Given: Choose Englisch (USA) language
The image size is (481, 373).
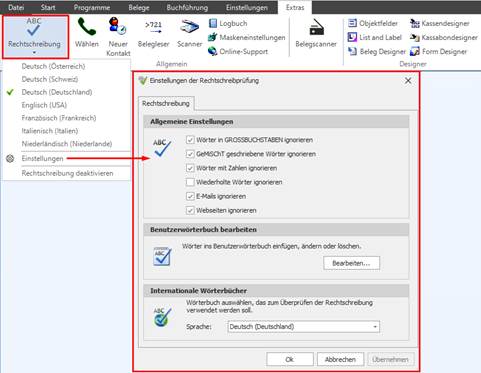Looking at the screenshot, I should tap(44, 105).
